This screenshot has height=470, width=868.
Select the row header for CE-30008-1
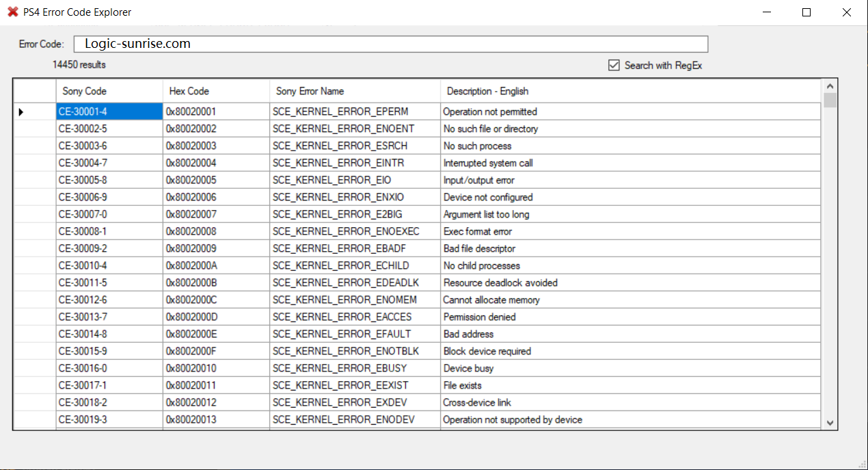click(x=34, y=231)
